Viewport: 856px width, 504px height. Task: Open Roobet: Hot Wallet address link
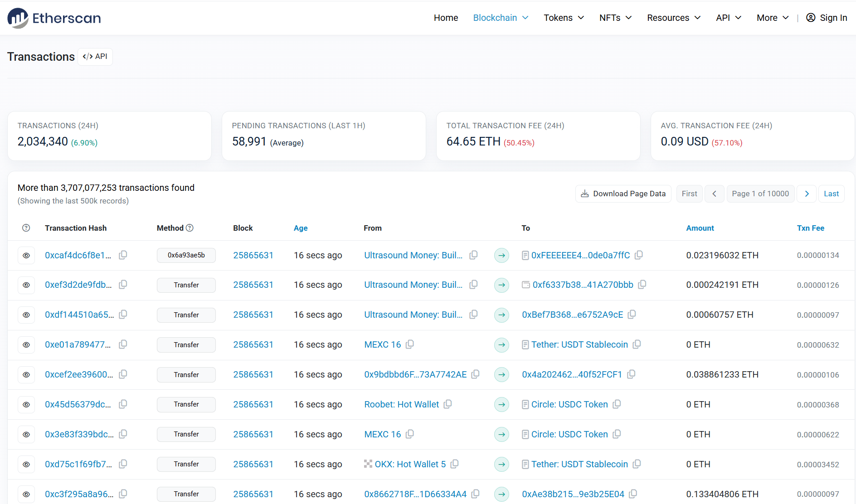pyautogui.click(x=402, y=404)
